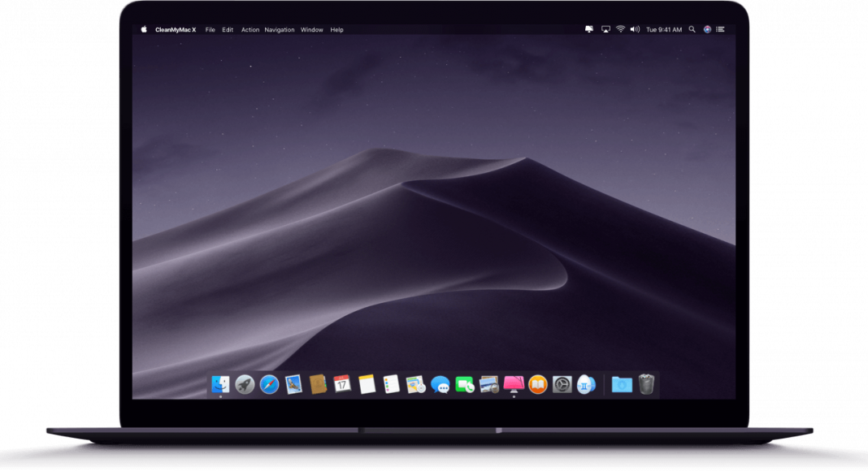Open Calendar showing 17 in Dock
Viewport: 868px width, 471px height.
[x=342, y=383]
